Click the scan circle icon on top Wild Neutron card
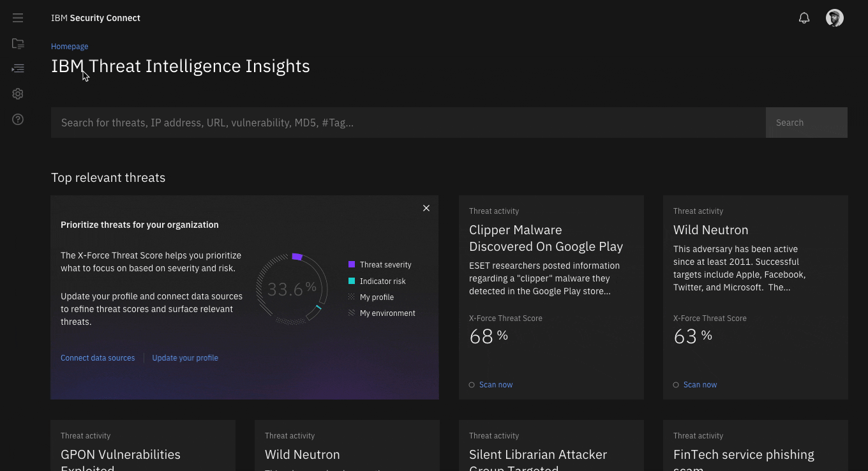The height and width of the screenshot is (471, 868). 676,385
